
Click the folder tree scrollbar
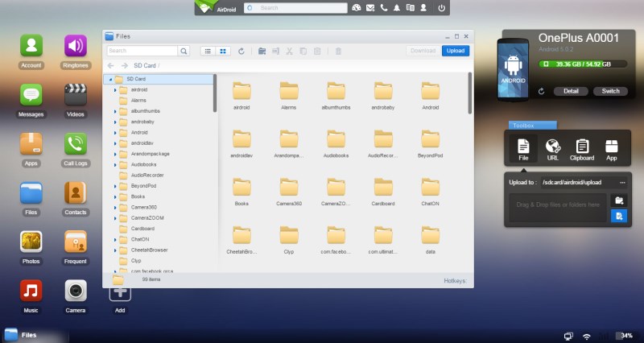[215, 93]
